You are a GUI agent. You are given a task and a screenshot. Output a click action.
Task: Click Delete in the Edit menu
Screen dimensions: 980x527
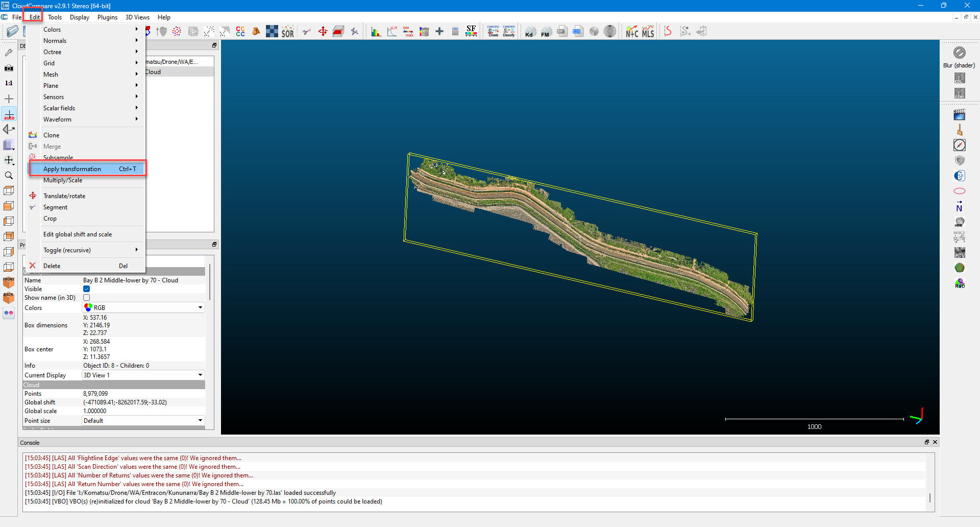(x=87, y=266)
